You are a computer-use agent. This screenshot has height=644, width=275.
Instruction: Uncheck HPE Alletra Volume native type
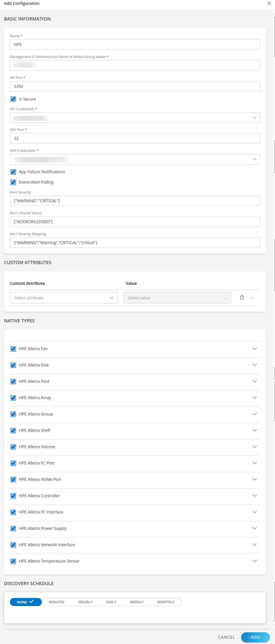pos(13,447)
